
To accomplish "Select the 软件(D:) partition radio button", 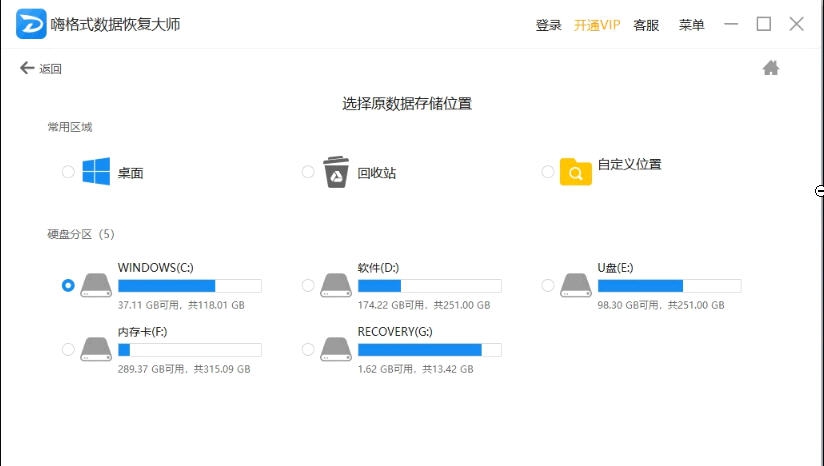I will coord(308,285).
